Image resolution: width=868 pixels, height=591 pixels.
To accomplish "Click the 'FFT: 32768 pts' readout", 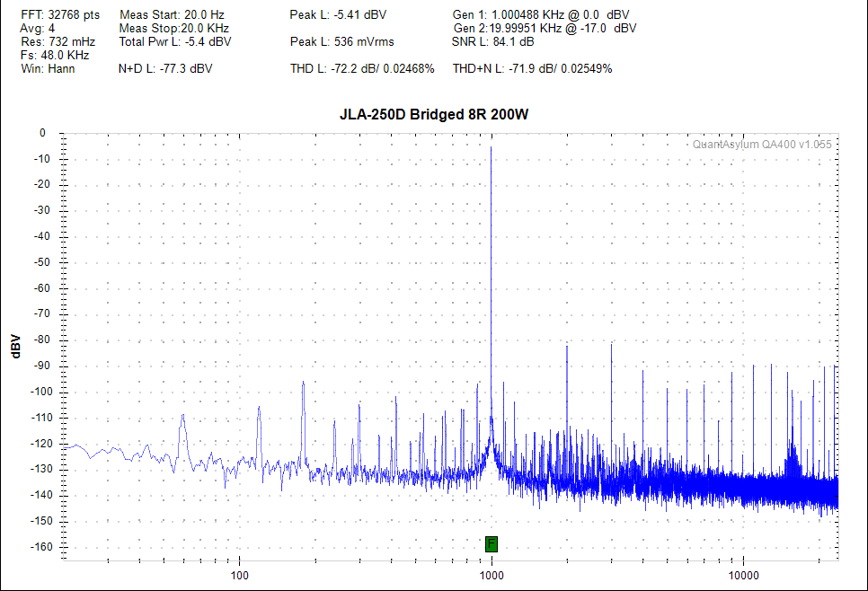I will 60,15.
